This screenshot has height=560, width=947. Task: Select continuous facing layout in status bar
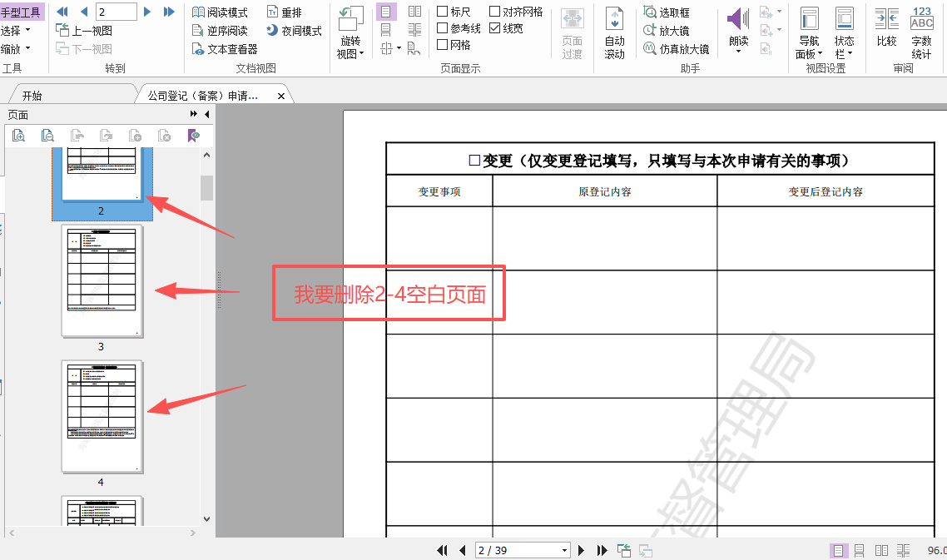click(x=904, y=550)
